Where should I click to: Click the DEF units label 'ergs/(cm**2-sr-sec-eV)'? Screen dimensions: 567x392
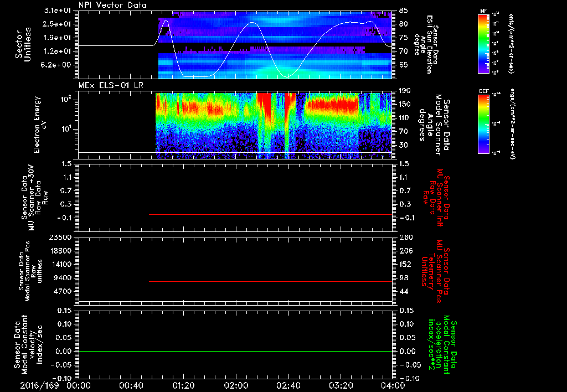512,124
